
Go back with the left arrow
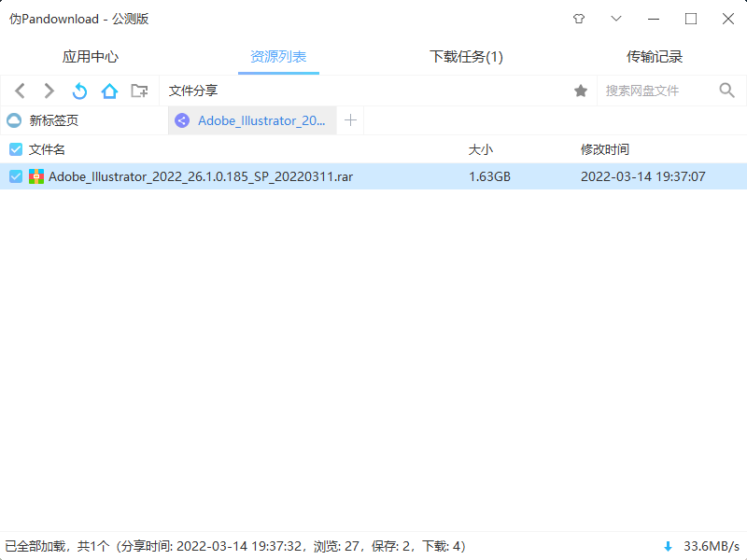20,91
